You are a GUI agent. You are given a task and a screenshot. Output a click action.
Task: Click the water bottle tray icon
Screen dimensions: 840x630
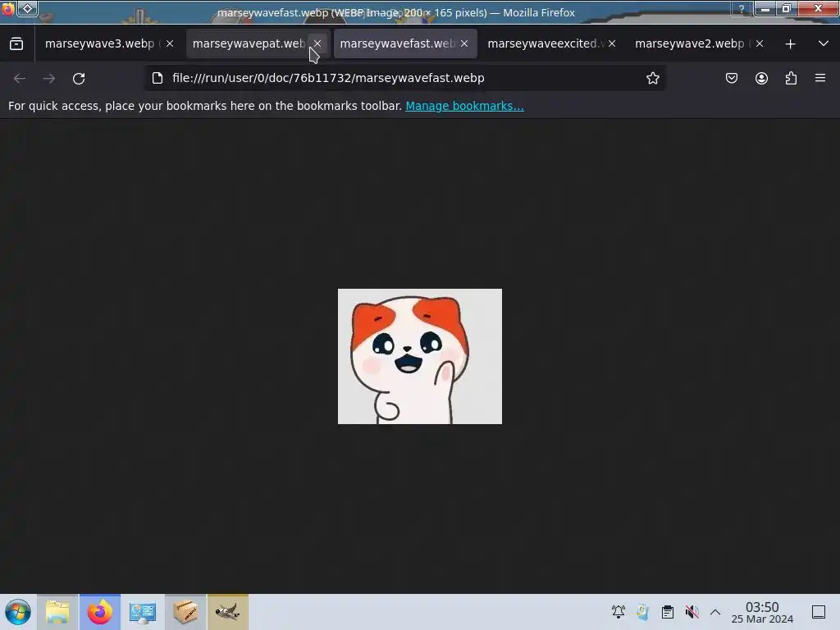coord(643,612)
